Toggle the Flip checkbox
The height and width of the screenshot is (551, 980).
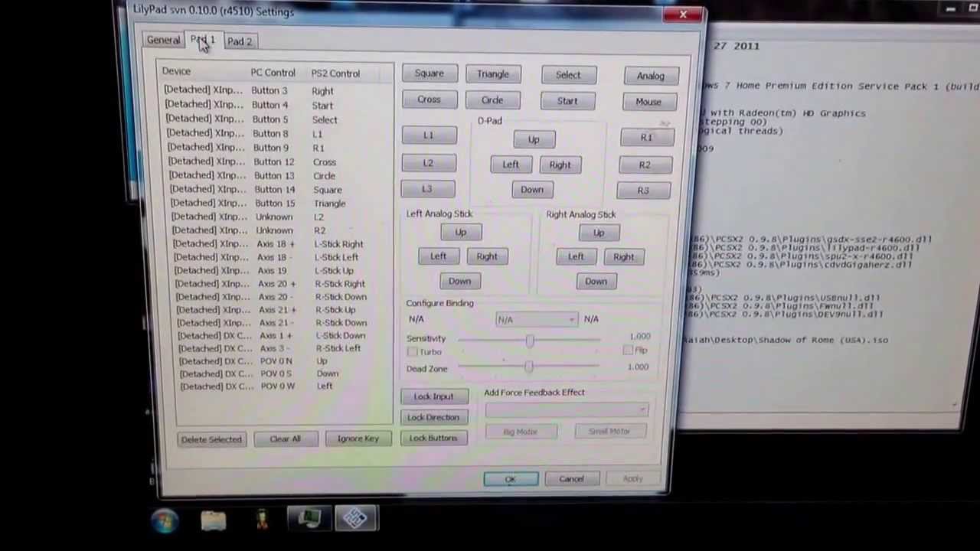(628, 350)
